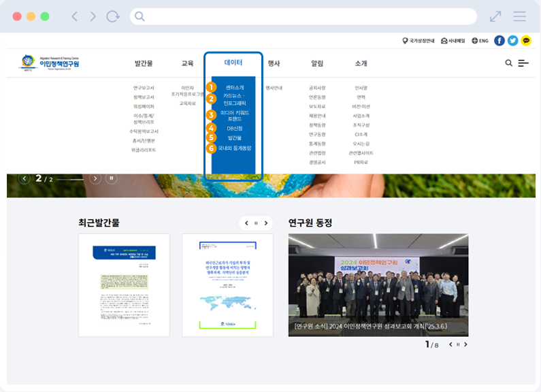541x392 pixels.
Task: Pause the 연구원 동정 slideshow
Action: point(458,345)
